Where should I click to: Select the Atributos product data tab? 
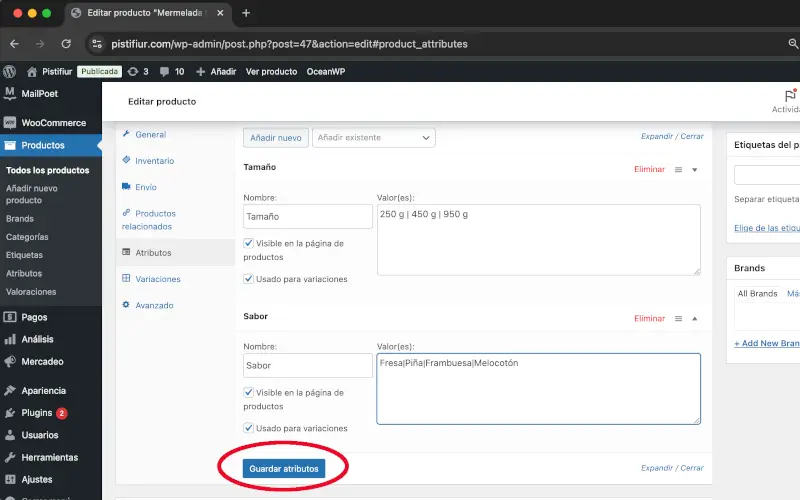tap(175, 253)
